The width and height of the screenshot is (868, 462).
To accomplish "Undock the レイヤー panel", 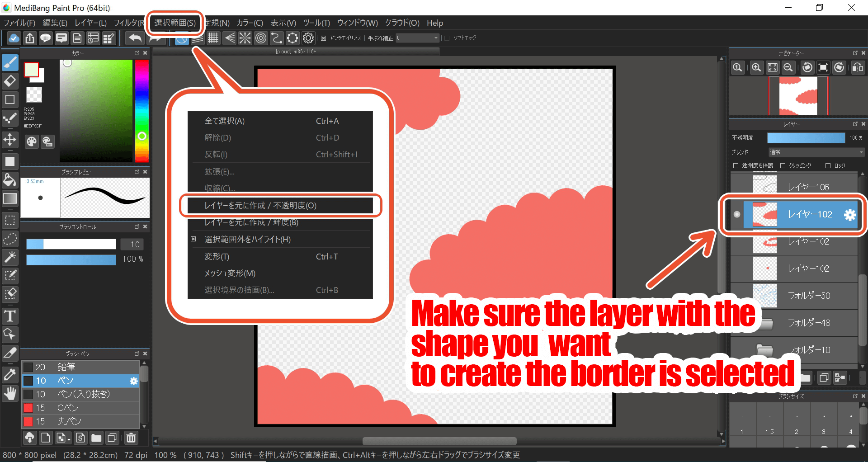I will point(855,124).
